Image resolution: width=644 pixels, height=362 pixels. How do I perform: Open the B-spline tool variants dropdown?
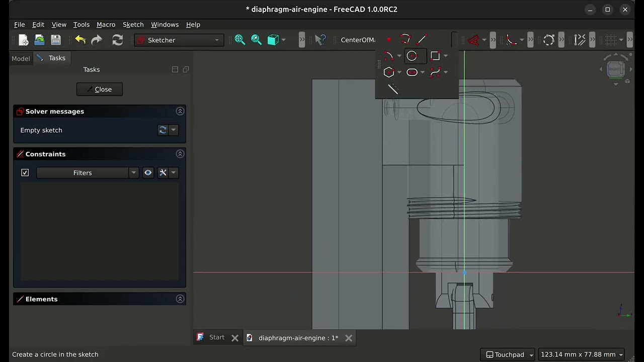click(446, 72)
